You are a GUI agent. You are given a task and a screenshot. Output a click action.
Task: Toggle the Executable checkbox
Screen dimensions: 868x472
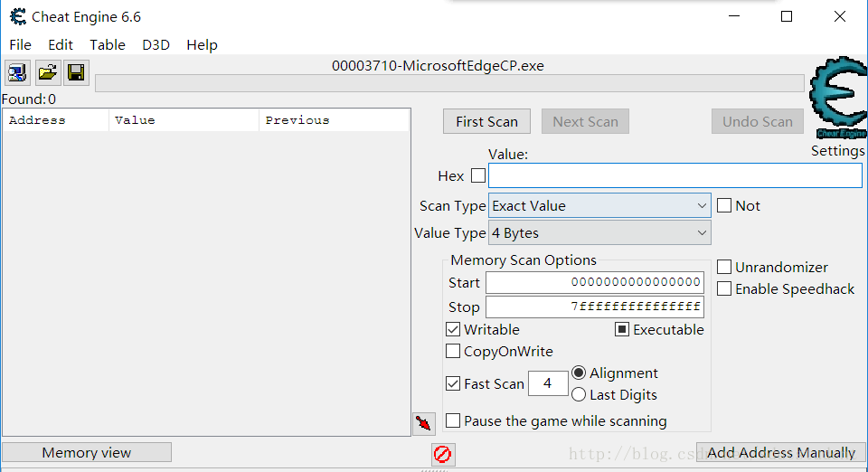(x=622, y=330)
